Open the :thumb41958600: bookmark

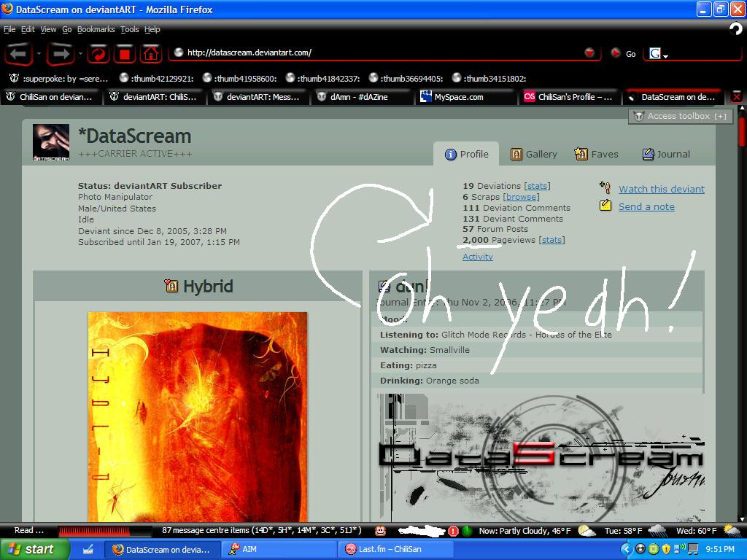tap(239, 79)
